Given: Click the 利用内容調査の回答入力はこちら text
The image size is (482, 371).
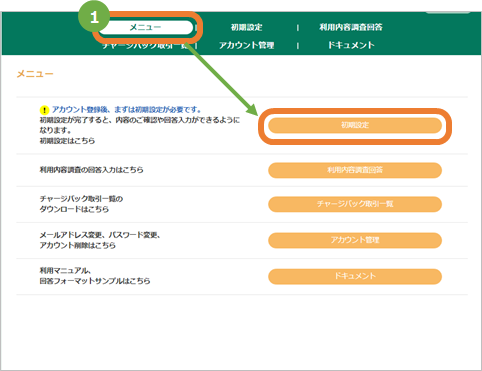Looking at the screenshot, I should coord(92,170).
